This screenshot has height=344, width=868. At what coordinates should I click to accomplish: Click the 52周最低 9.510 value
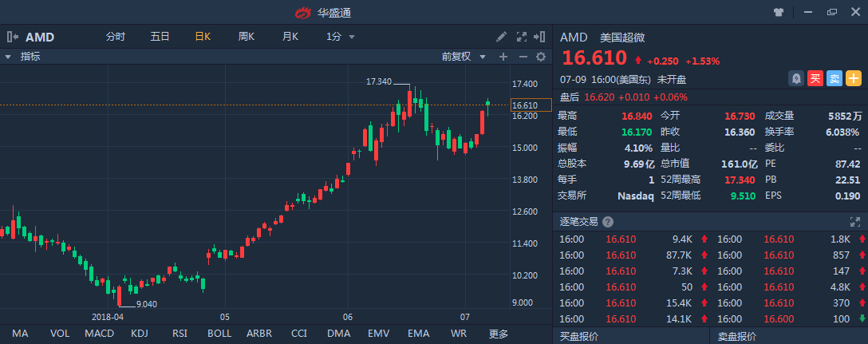[744, 196]
